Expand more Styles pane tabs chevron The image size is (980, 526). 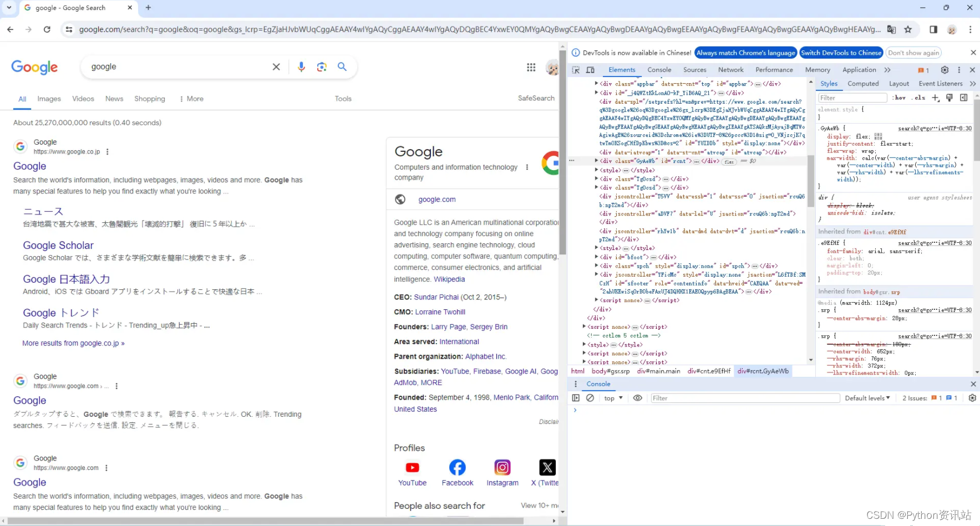coord(973,84)
